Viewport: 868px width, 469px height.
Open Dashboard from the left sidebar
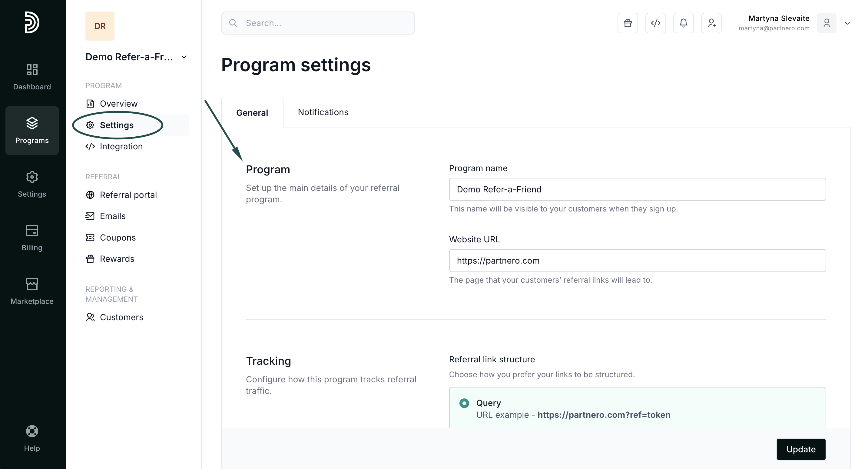tap(32, 77)
